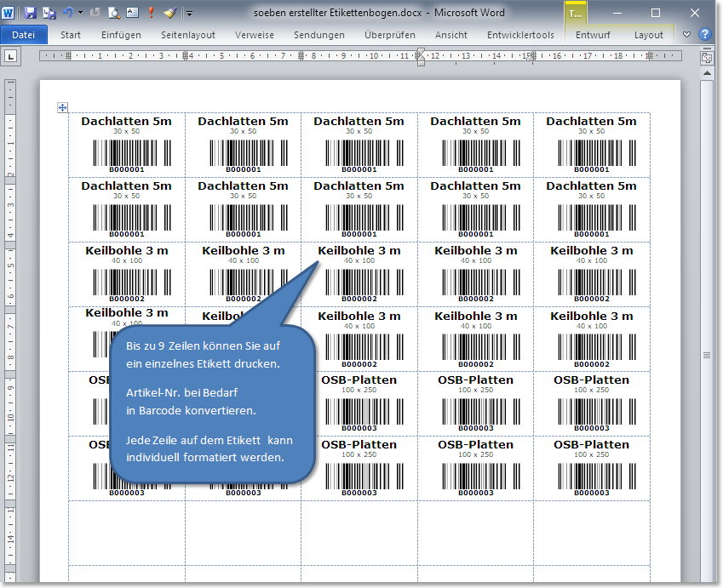Click the '100 x 250' text in last row, last column
This screenshot has height=588, width=723.
592,454
